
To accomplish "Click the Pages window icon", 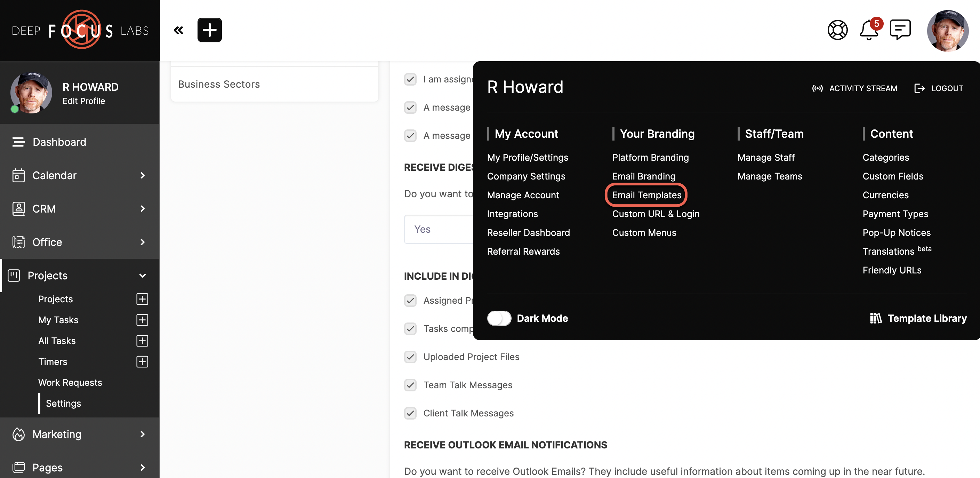I will pos(18,467).
